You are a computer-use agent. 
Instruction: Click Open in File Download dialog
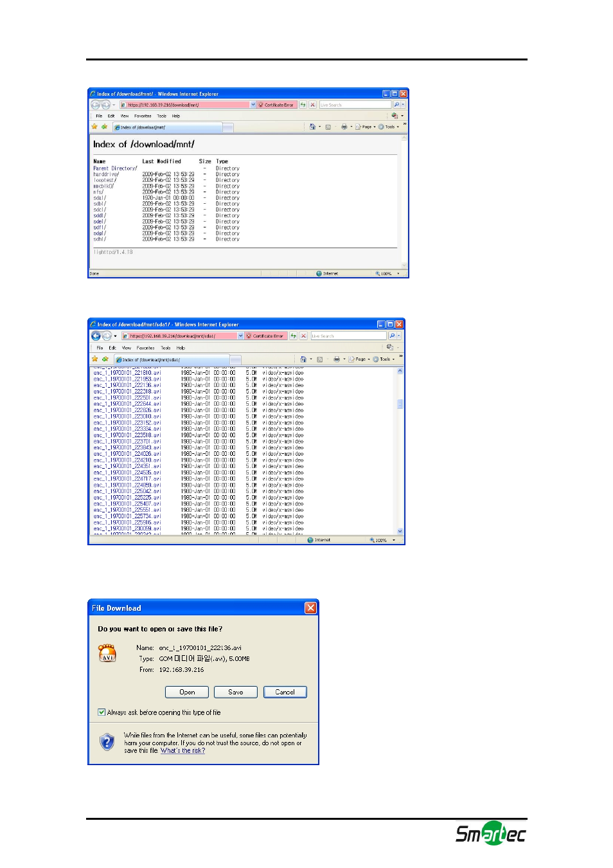coord(187,692)
